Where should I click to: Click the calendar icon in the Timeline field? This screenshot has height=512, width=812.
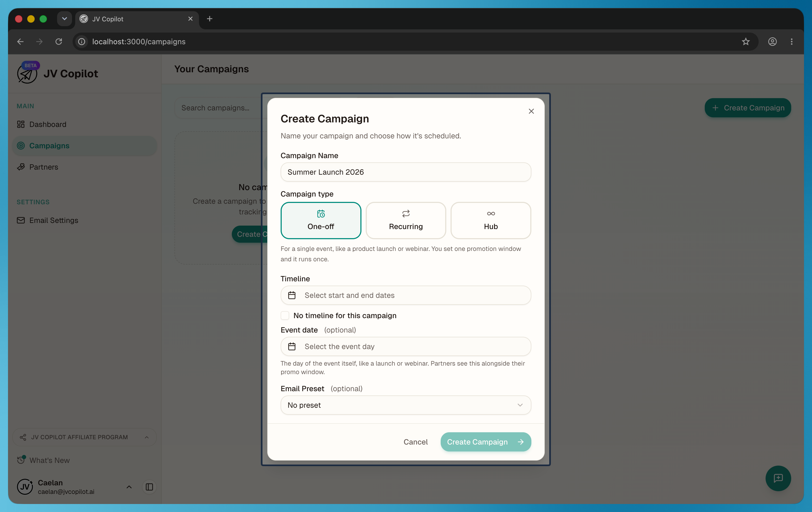(x=292, y=295)
